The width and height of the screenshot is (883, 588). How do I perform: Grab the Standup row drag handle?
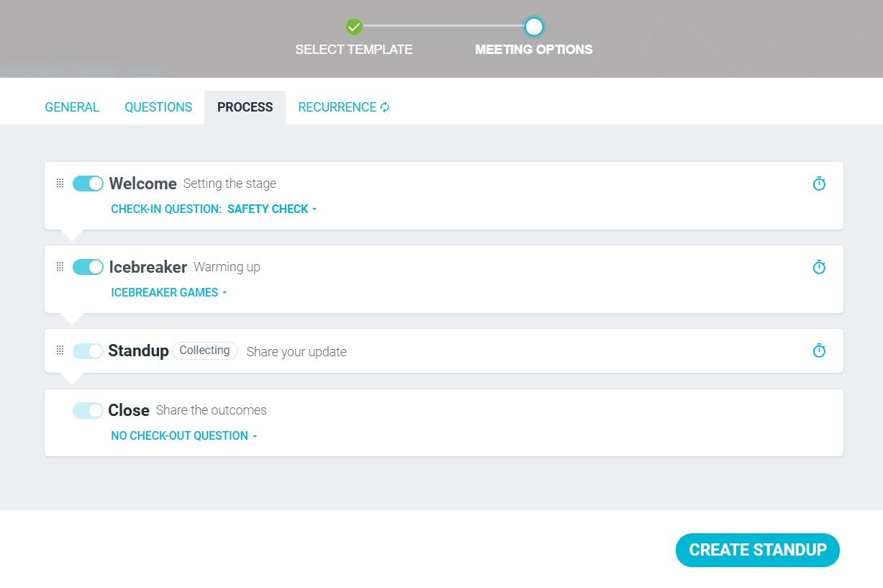(x=60, y=350)
